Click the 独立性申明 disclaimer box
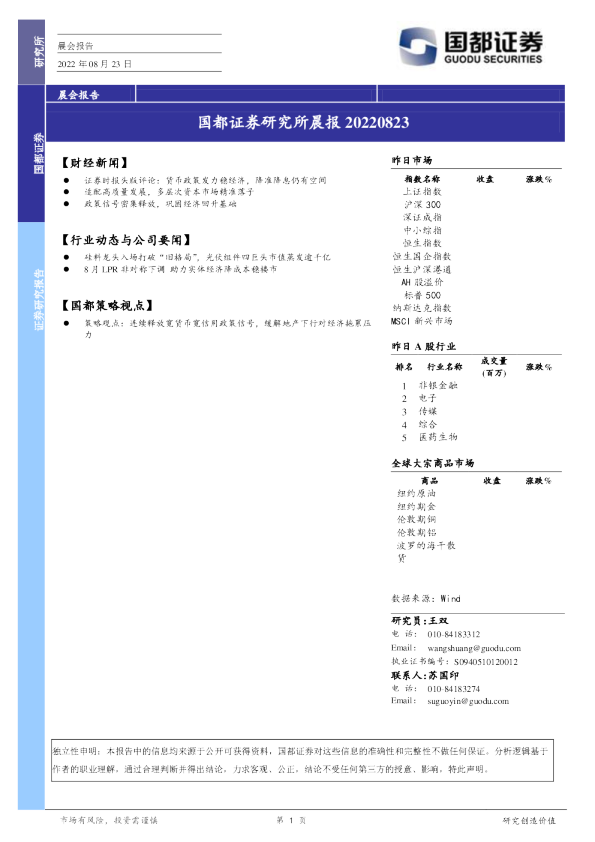Viewport: 595px width, 842px height. 302,760
